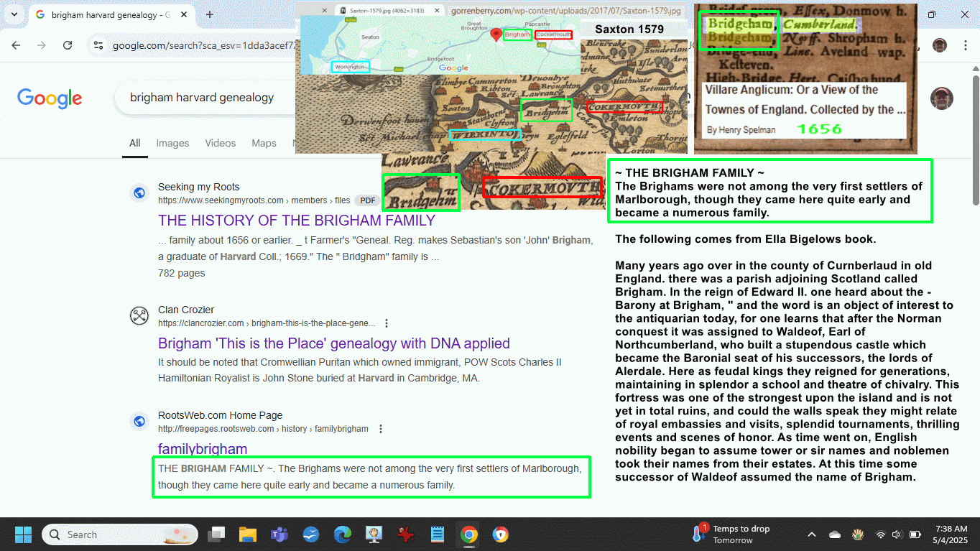This screenshot has height=551, width=980.
Task: Open File Explorer from the taskbar
Action: click(x=248, y=534)
